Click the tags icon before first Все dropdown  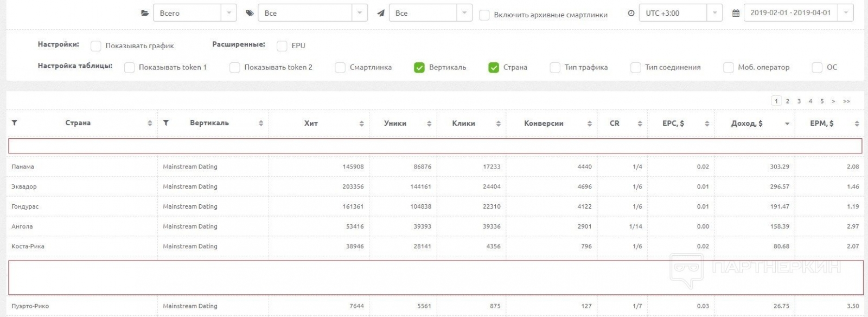coord(250,13)
